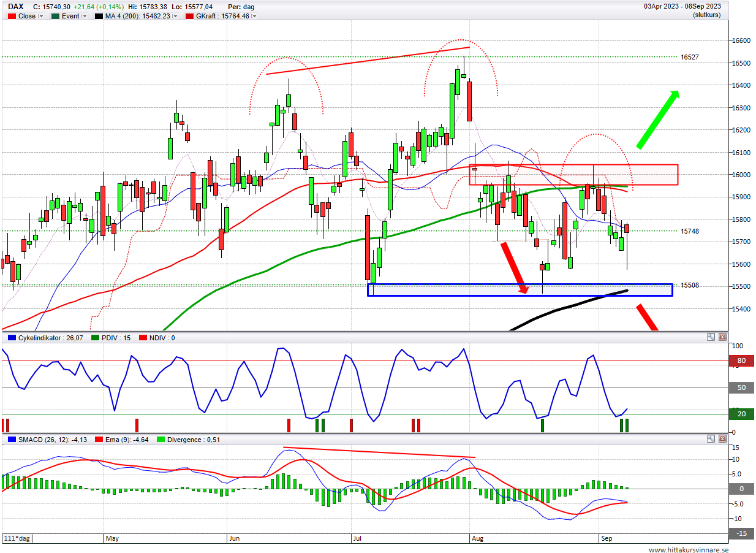Image resolution: width=756 pixels, height=553 pixels.
Task: Expand the Event series dropdown arrow
Action: tap(85, 17)
